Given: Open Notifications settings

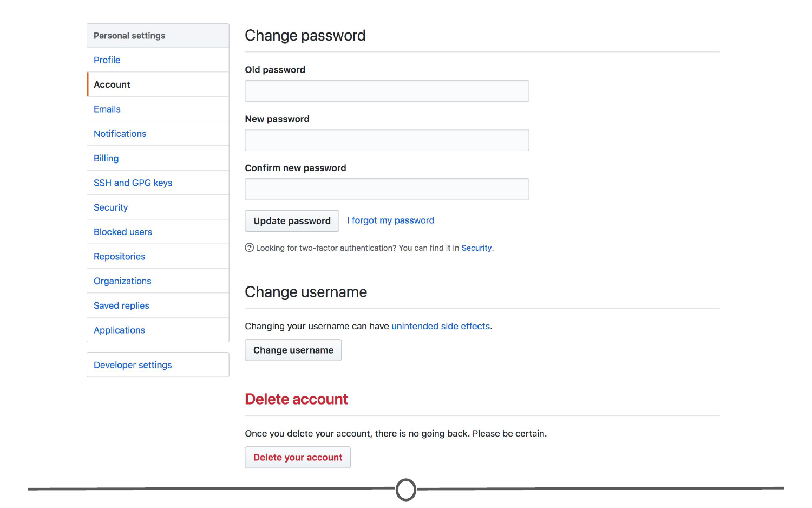Looking at the screenshot, I should (120, 134).
